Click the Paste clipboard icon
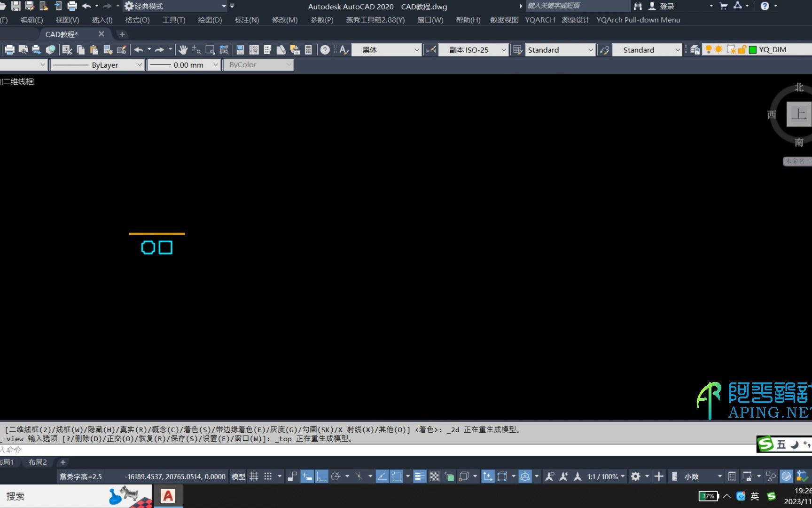The image size is (812, 508). tap(94, 50)
